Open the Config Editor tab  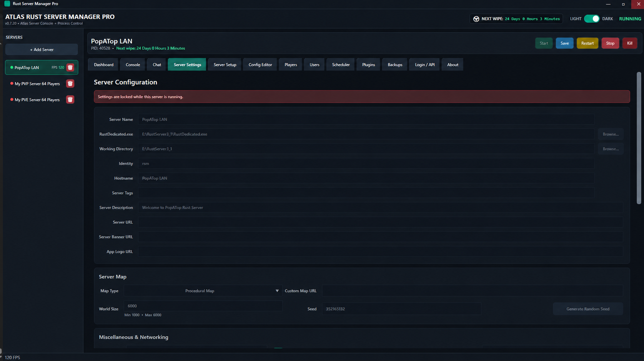pos(260,65)
